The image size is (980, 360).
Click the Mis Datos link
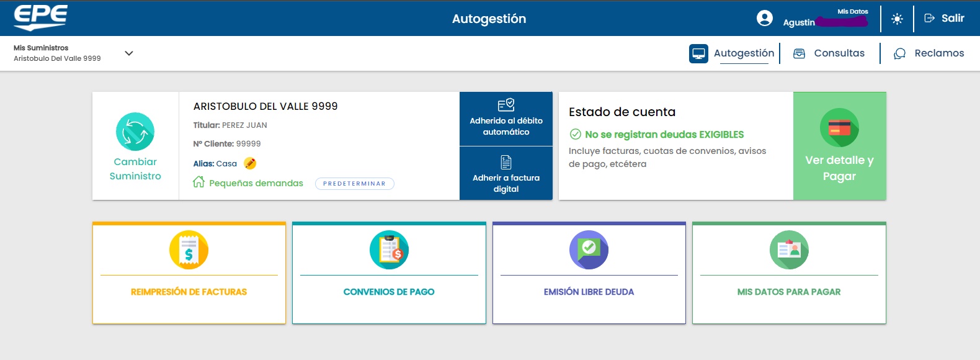click(x=852, y=11)
